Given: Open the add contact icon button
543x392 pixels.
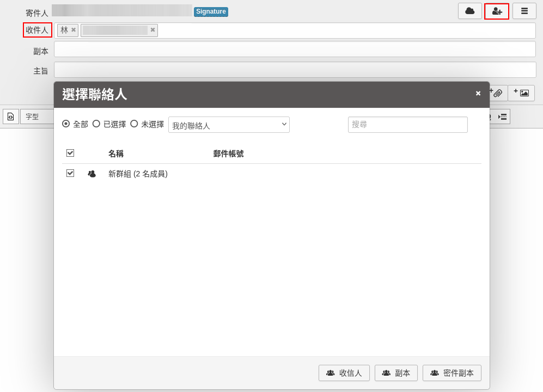Looking at the screenshot, I should click(x=497, y=11).
